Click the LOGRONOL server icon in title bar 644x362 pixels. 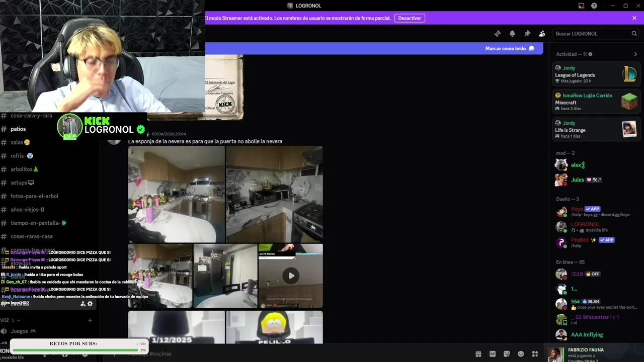290,6
